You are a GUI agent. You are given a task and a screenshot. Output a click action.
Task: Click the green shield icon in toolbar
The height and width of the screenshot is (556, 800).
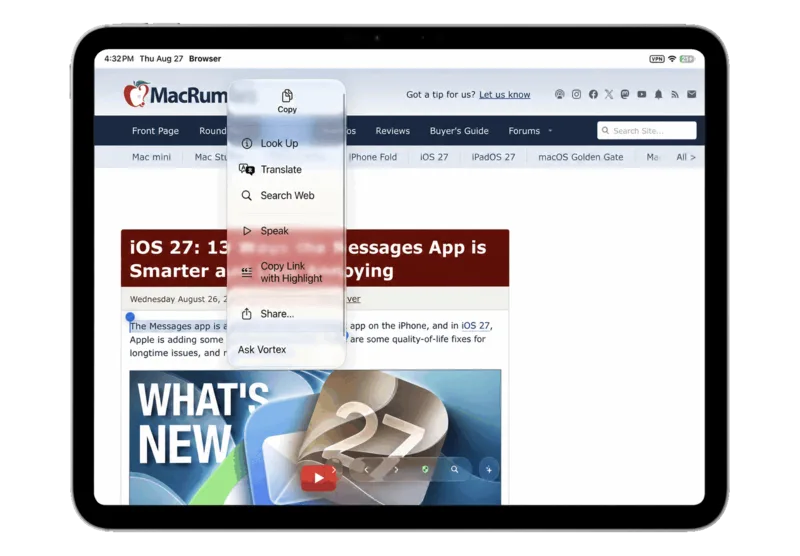[425, 469]
